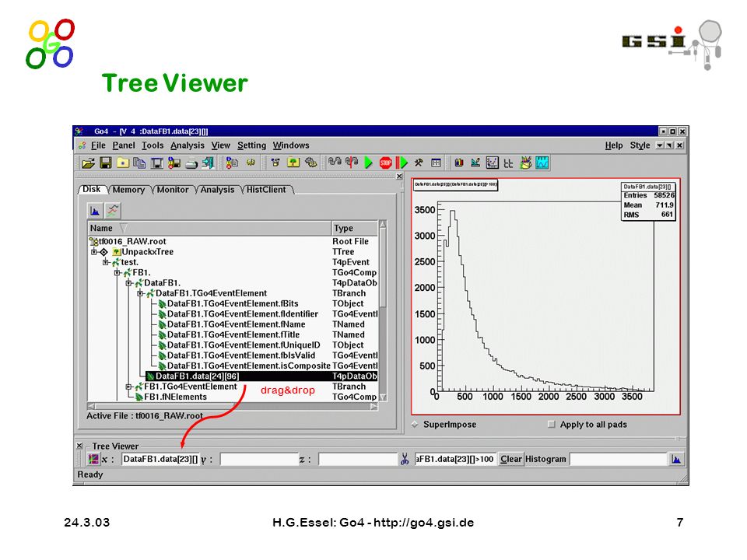Click the printer toolbar icon

(191, 163)
